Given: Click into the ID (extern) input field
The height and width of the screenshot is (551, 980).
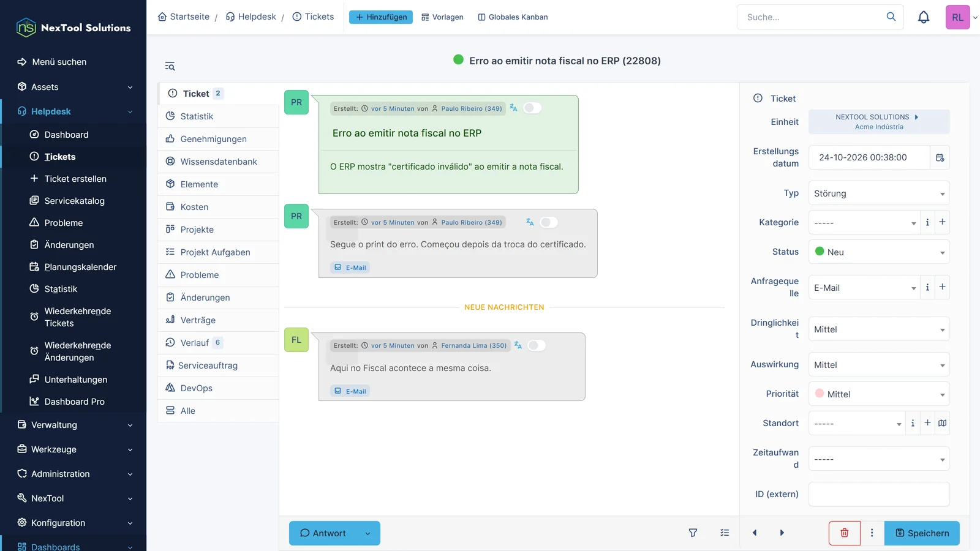Looking at the screenshot, I should coord(879,494).
